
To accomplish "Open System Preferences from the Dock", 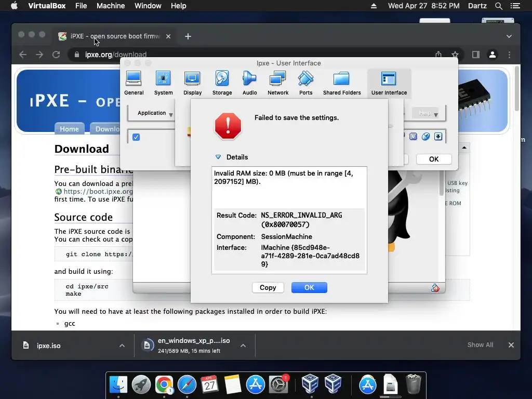I will [278, 384].
